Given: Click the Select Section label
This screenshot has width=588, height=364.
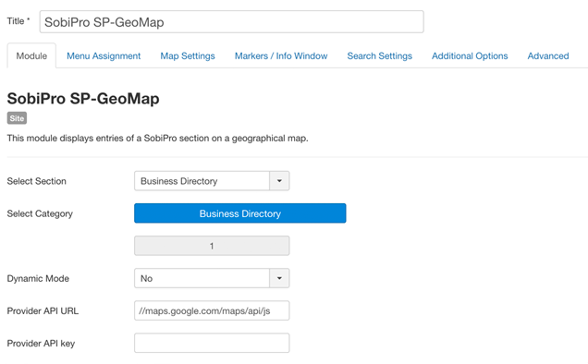Looking at the screenshot, I should (x=36, y=181).
